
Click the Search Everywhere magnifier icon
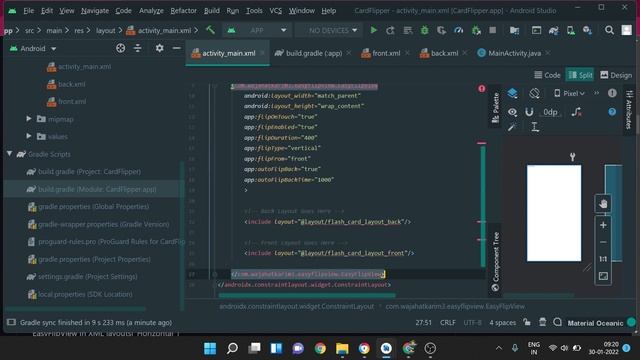[609, 30]
